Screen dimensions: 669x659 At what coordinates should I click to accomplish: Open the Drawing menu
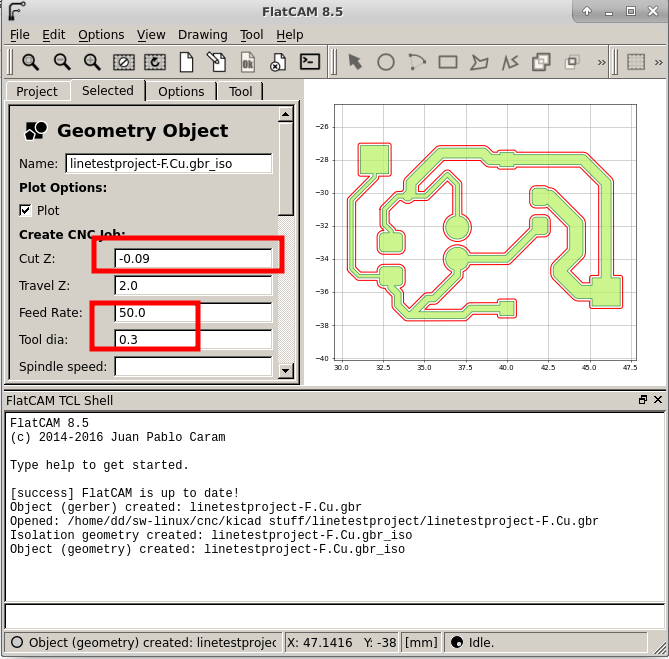coord(203,35)
